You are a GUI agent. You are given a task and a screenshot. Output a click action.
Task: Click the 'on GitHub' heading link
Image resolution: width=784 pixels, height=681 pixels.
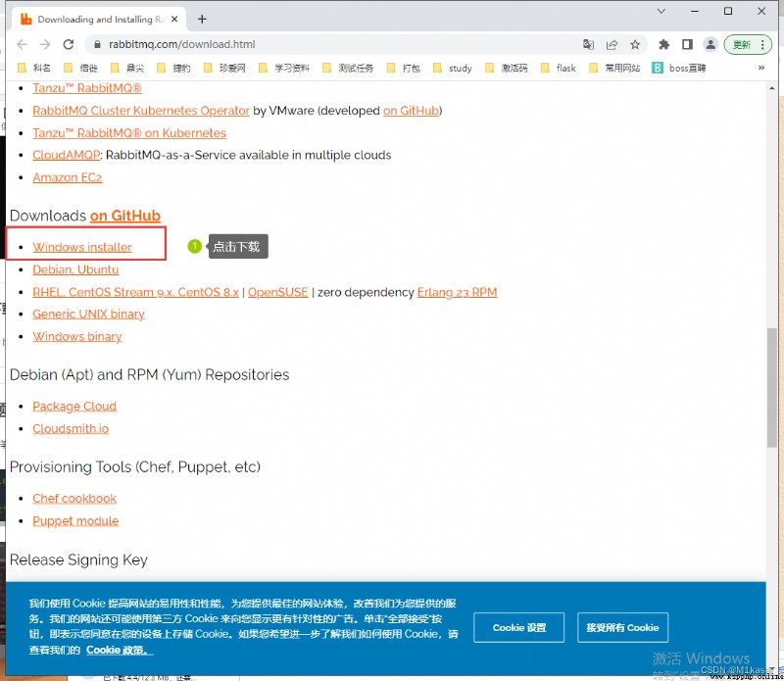click(x=125, y=216)
